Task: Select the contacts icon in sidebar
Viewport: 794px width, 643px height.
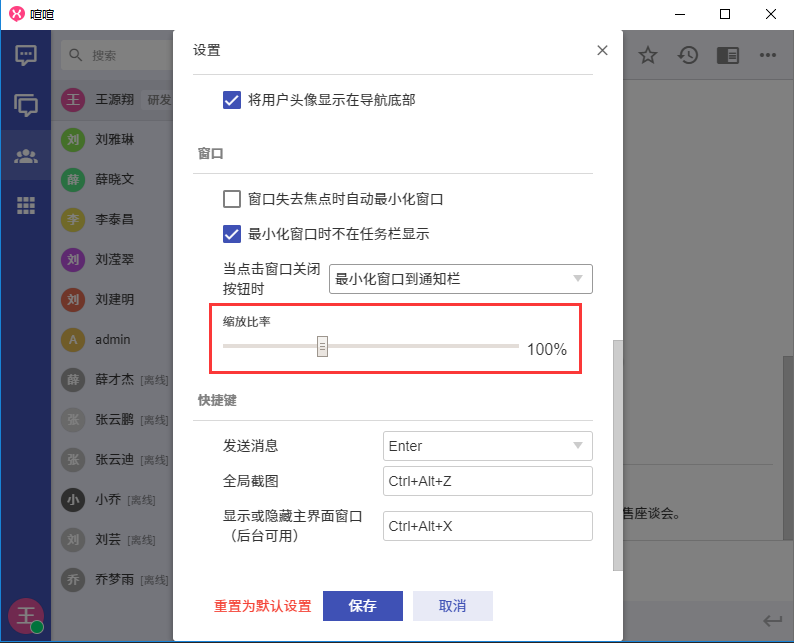Action: click(26, 156)
